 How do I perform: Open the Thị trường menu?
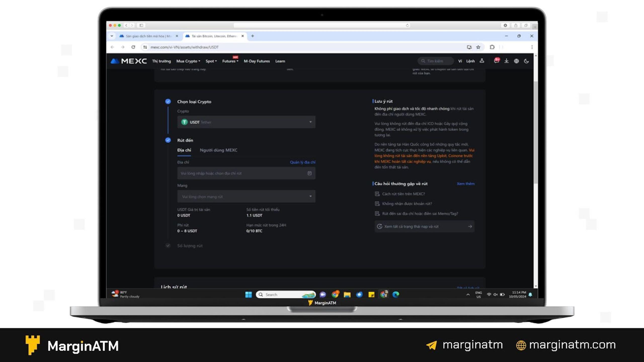click(x=161, y=61)
